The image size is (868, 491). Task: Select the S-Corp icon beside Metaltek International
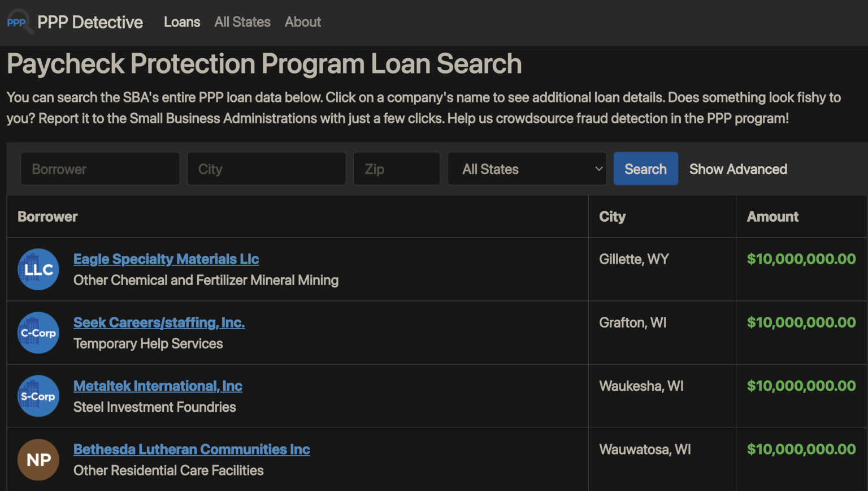38,396
